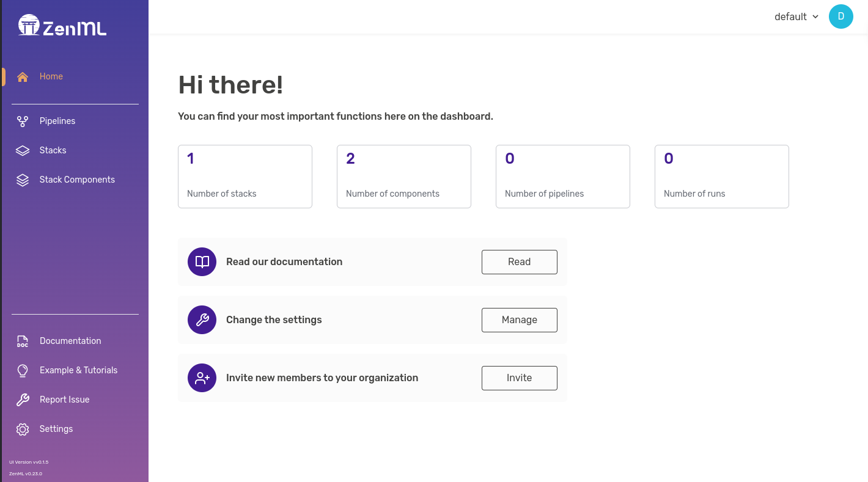
Task: Click the purple book documentation icon
Action: point(202,261)
